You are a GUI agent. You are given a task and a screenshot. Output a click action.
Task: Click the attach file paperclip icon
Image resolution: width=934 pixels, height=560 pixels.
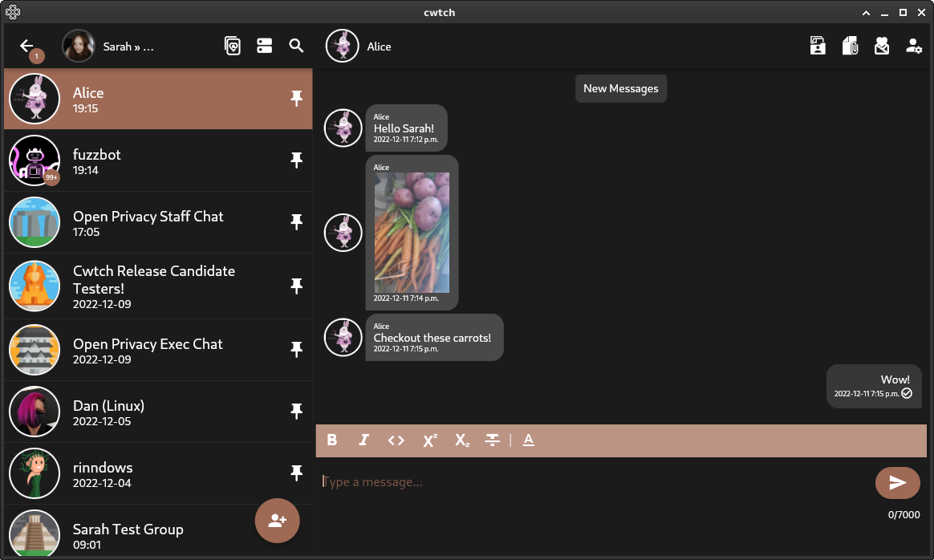850,46
